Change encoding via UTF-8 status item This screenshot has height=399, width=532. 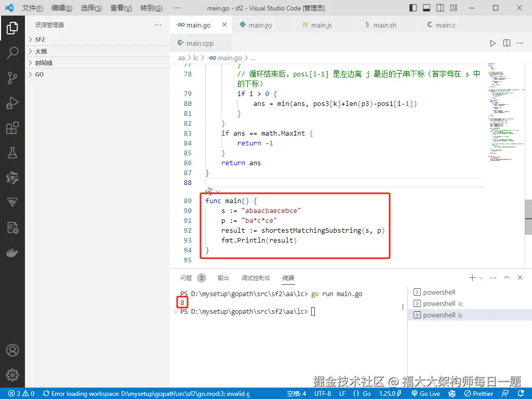322,394
